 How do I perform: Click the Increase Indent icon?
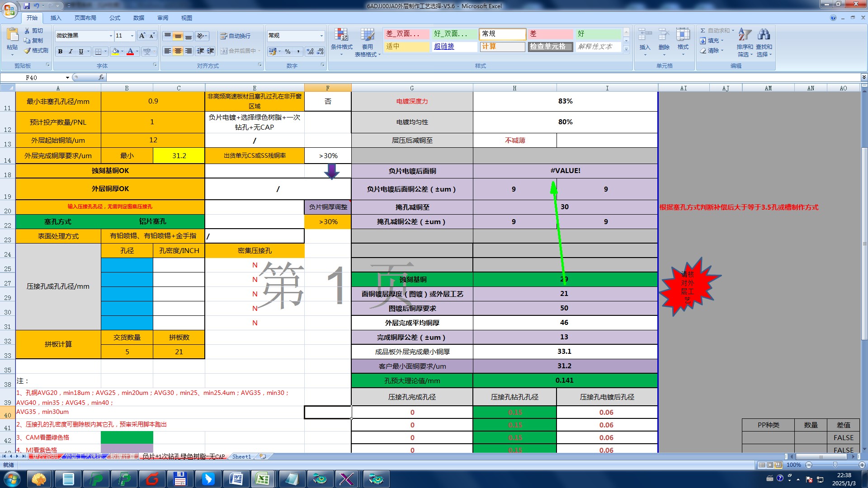tap(211, 51)
